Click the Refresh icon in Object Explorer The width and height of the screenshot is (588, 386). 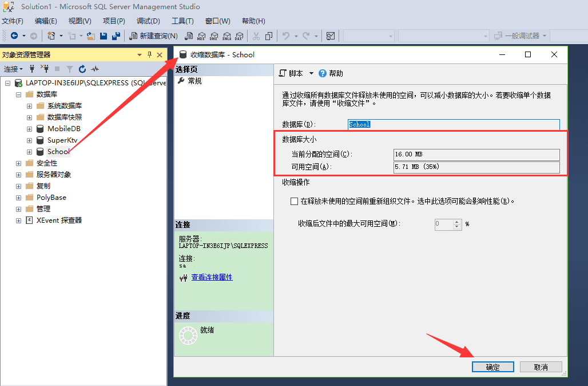pyautogui.click(x=82, y=69)
